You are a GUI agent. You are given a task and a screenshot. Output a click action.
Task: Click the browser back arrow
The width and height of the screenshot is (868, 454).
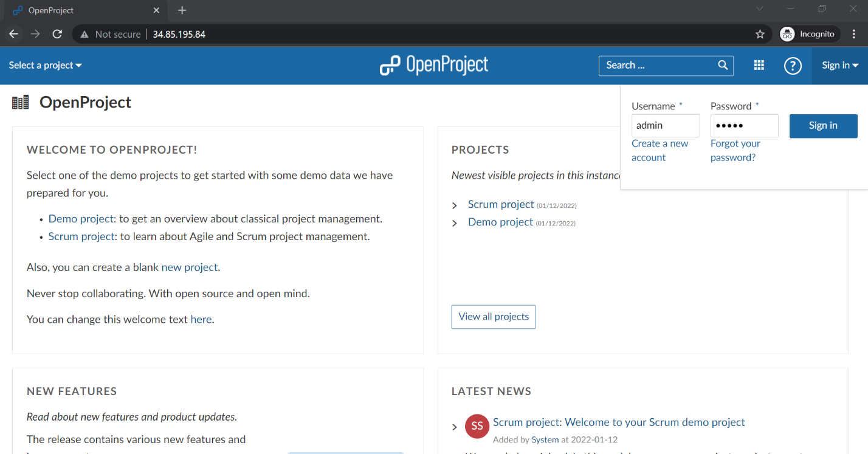click(x=14, y=34)
